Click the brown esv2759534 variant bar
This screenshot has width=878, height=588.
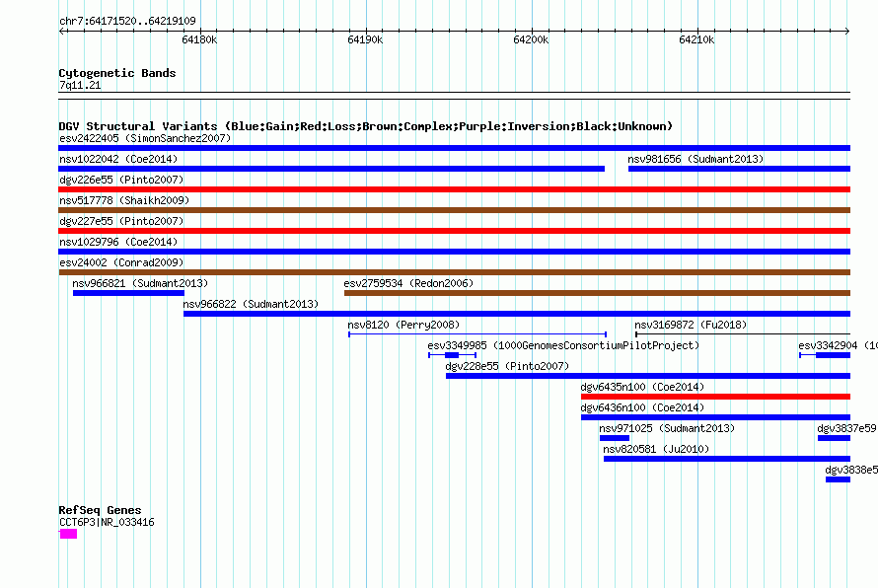(597, 293)
